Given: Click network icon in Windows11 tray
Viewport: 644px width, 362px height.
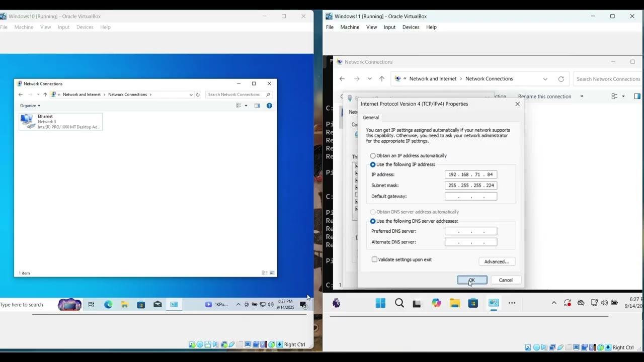Looking at the screenshot, I should tap(594, 303).
